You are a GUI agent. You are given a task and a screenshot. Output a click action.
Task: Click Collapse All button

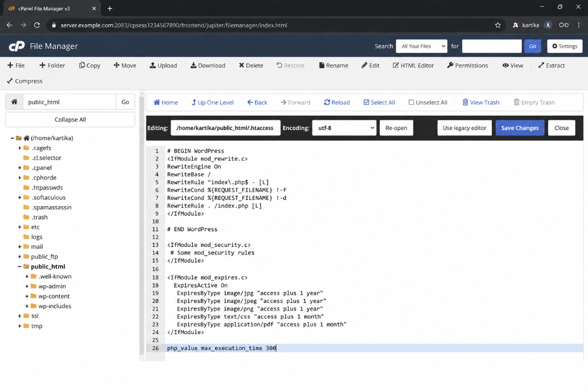(70, 120)
